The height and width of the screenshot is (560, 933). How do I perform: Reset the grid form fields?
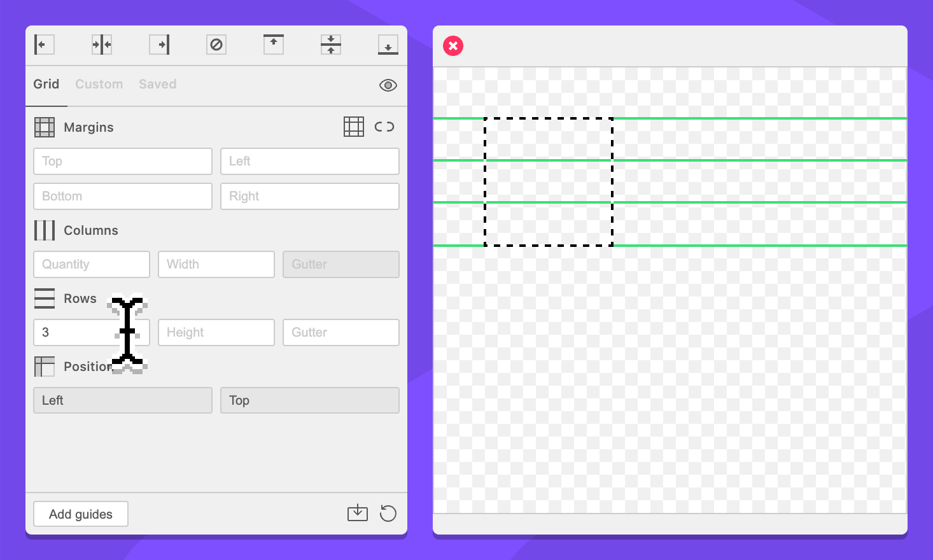[x=388, y=513]
